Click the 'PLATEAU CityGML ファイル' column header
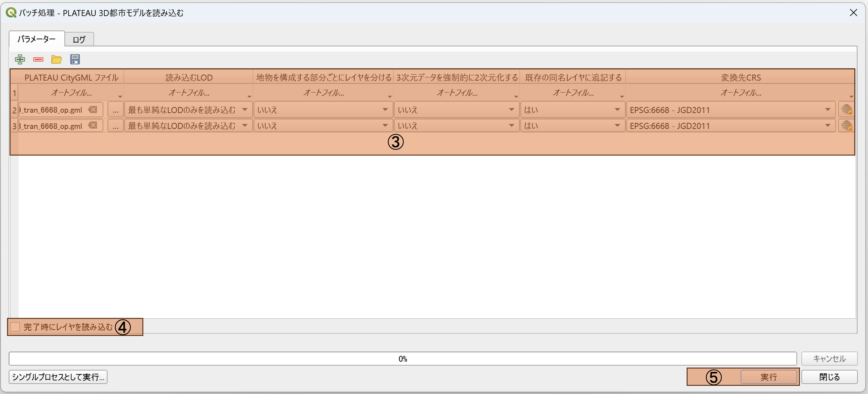Image resolution: width=868 pixels, height=394 pixels. (71, 77)
